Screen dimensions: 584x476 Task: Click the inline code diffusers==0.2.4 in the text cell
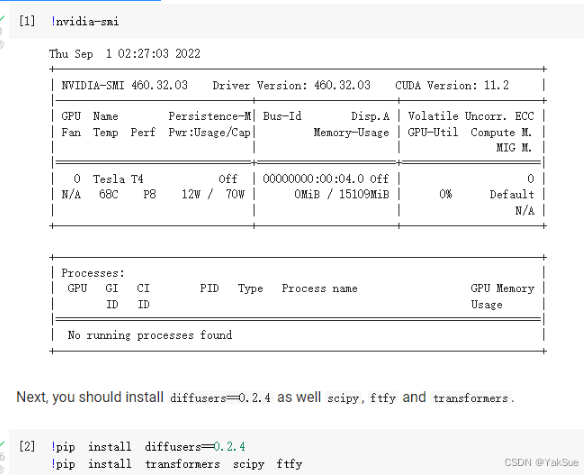[220, 398]
